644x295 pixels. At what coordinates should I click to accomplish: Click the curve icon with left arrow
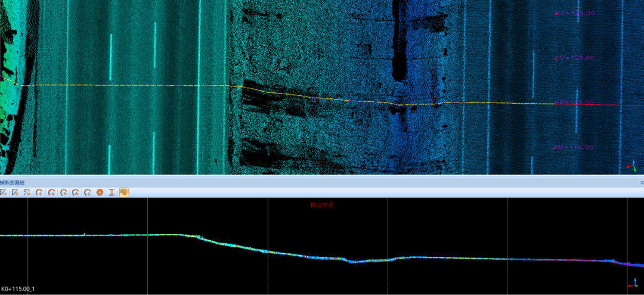pyautogui.click(x=75, y=192)
